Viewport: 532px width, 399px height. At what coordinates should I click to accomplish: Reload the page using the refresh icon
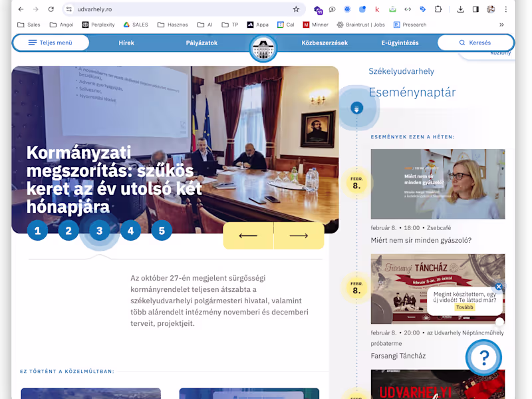(51, 9)
